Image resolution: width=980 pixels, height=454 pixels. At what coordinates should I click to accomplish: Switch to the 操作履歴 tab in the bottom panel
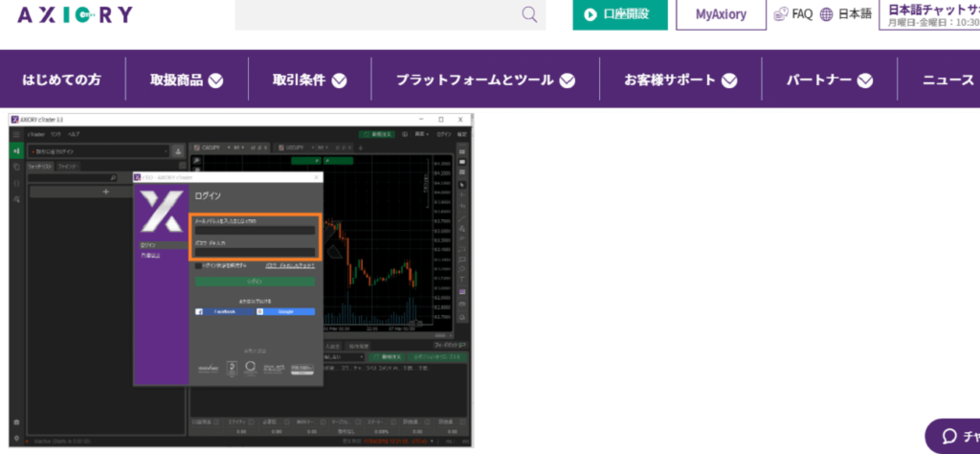point(359,346)
